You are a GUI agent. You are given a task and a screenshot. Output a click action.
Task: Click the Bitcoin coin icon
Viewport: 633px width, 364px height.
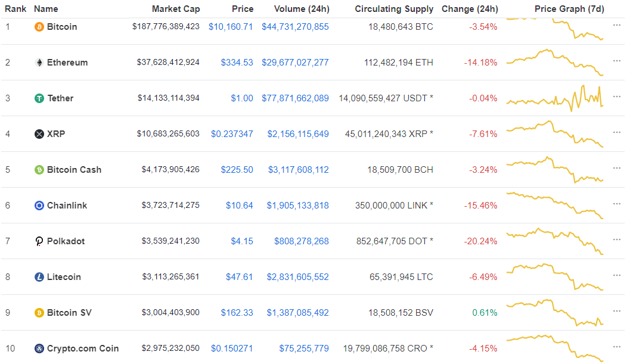(39, 27)
